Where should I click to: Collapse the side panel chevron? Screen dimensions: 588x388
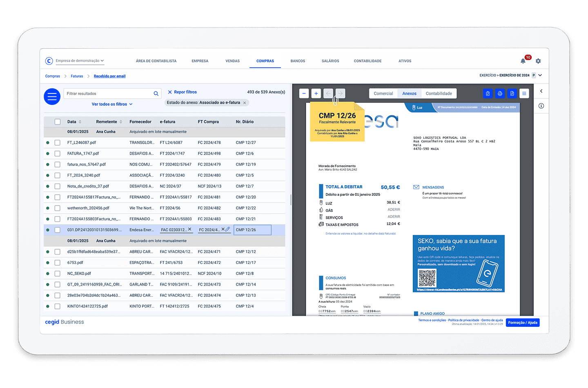tap(541, 91)
